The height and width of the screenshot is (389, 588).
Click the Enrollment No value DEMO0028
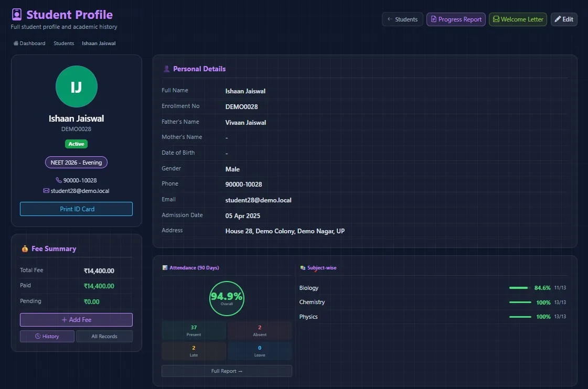[241, 107]
